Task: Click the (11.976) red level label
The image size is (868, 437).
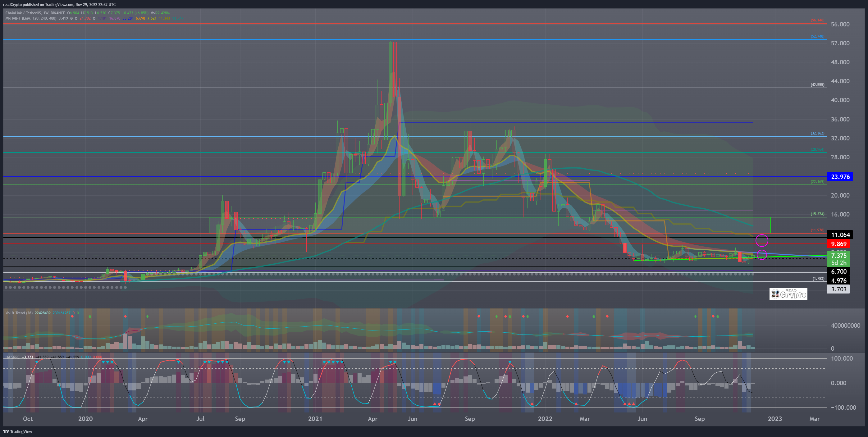Action: (817, 230)
